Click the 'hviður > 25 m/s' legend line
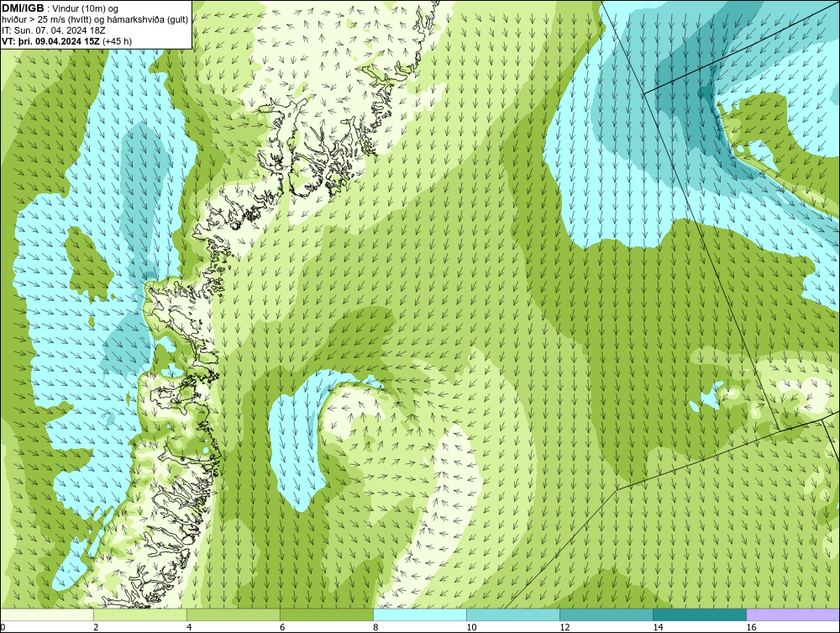This screenshot has height=633, width=840. 95,19
